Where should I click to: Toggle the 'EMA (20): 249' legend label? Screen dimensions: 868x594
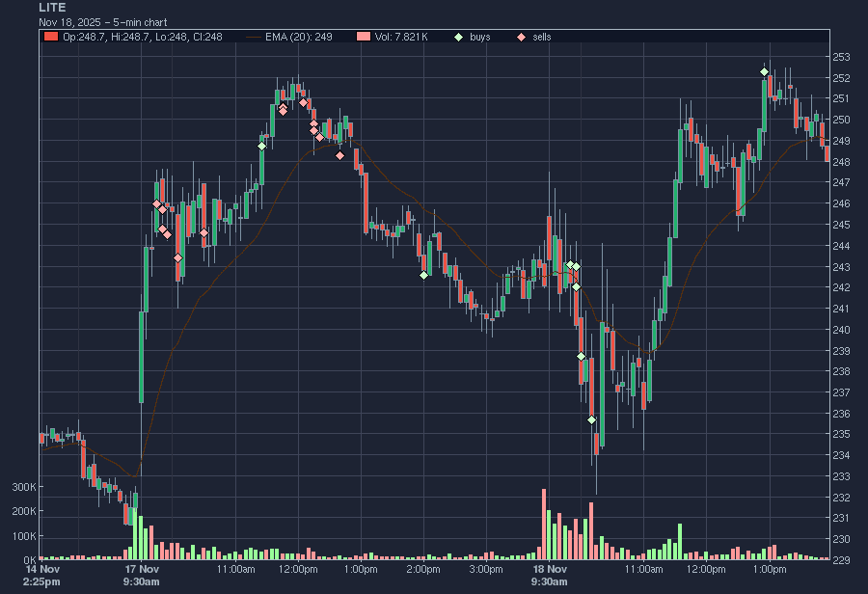[299, 37]
